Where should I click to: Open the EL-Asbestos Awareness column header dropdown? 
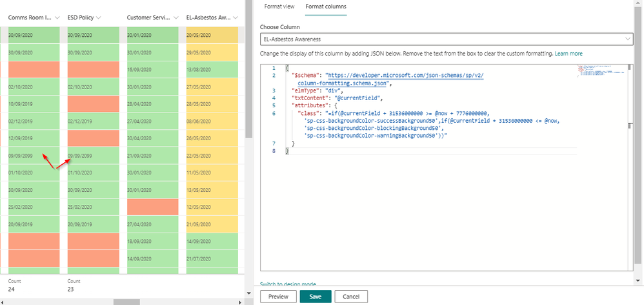point(236,17)
